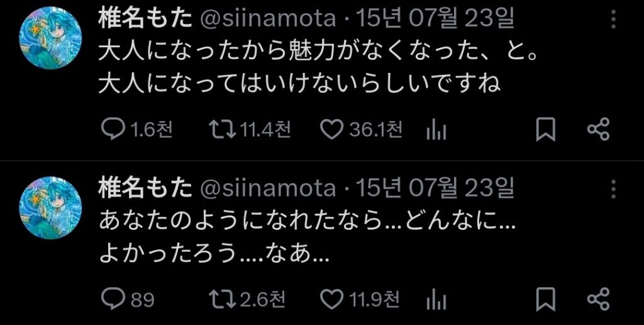The height and width of the screenshot is (325, 644).
Task: Bookmark the second tweet
Action: coord(545,299)
